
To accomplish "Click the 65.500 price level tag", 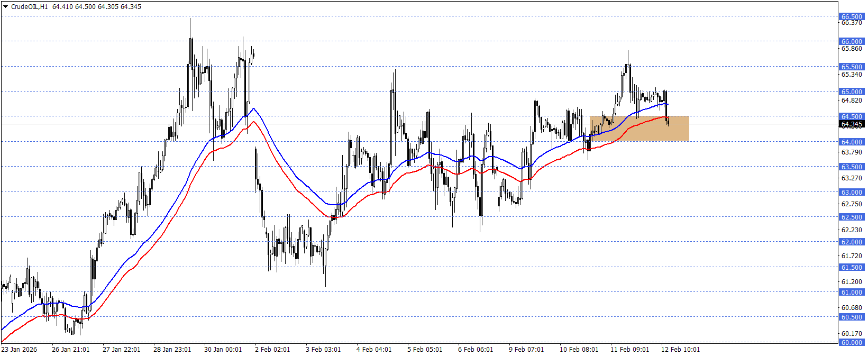I will click(x=852, y=67).
